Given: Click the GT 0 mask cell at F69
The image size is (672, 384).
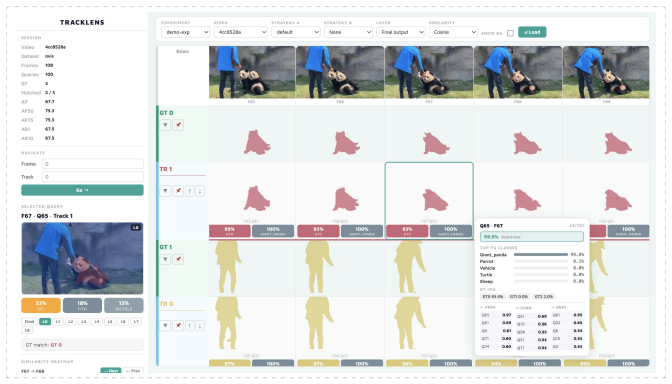Looking at the screenshot, I should tap(606, 134).
